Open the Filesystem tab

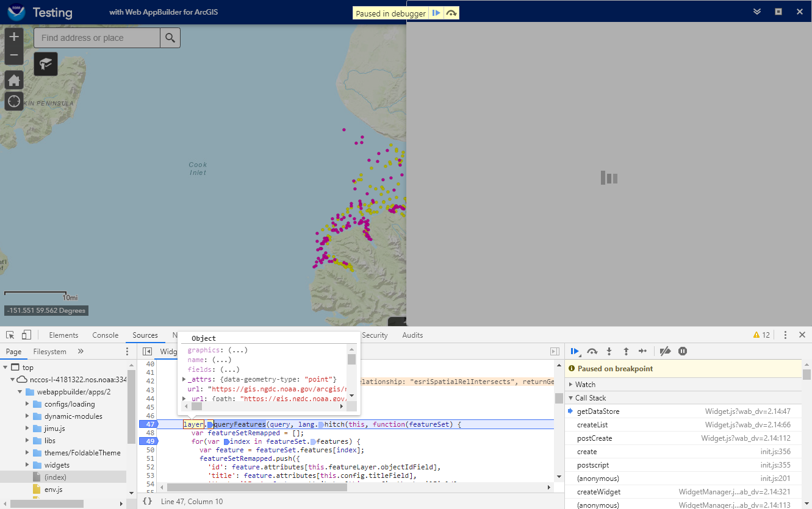tap(49, 352)
